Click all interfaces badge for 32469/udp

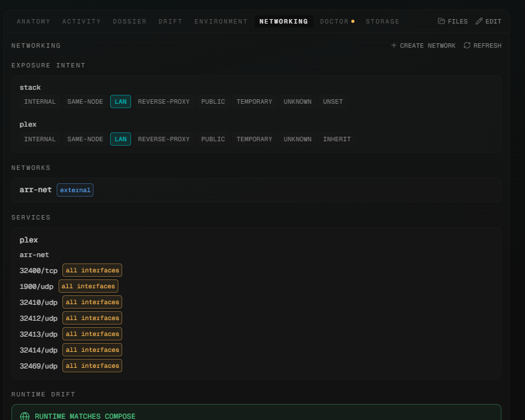92,366
